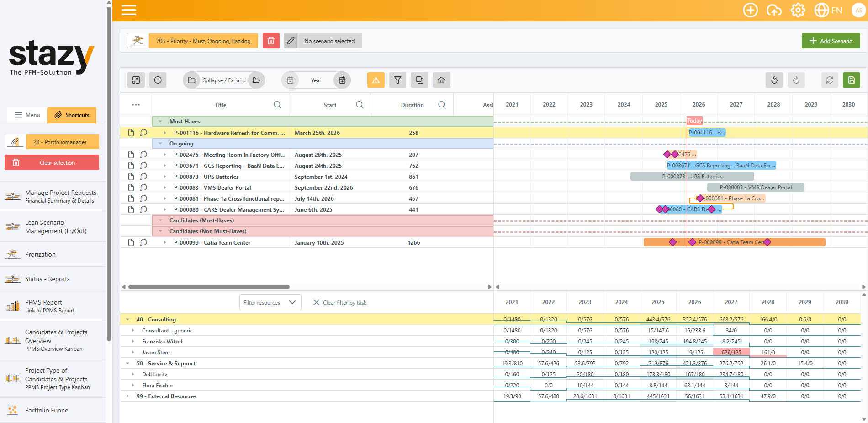Open Status - Reports
868x423 pixels.
point(53,279)
